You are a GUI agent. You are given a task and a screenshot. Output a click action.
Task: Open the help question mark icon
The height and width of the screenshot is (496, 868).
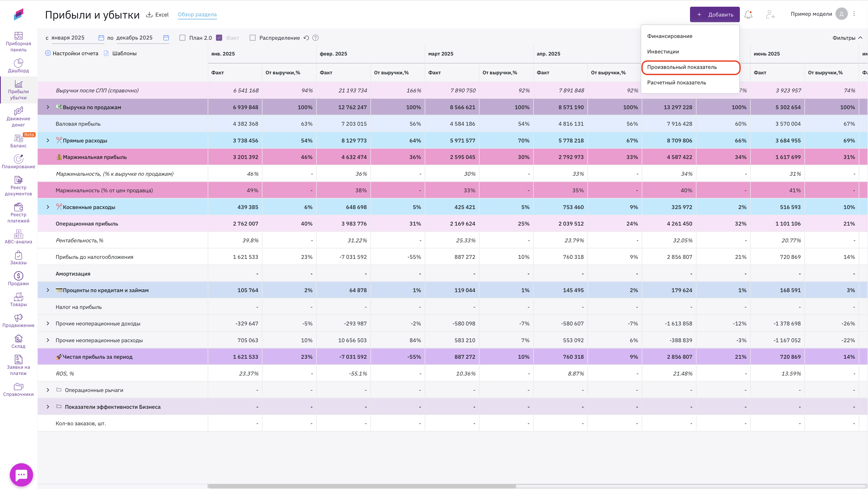[315, 38]
